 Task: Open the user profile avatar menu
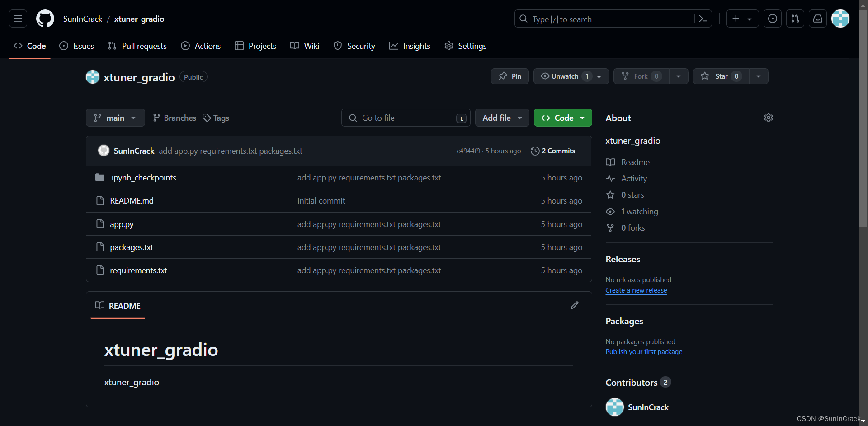(840, 19)
